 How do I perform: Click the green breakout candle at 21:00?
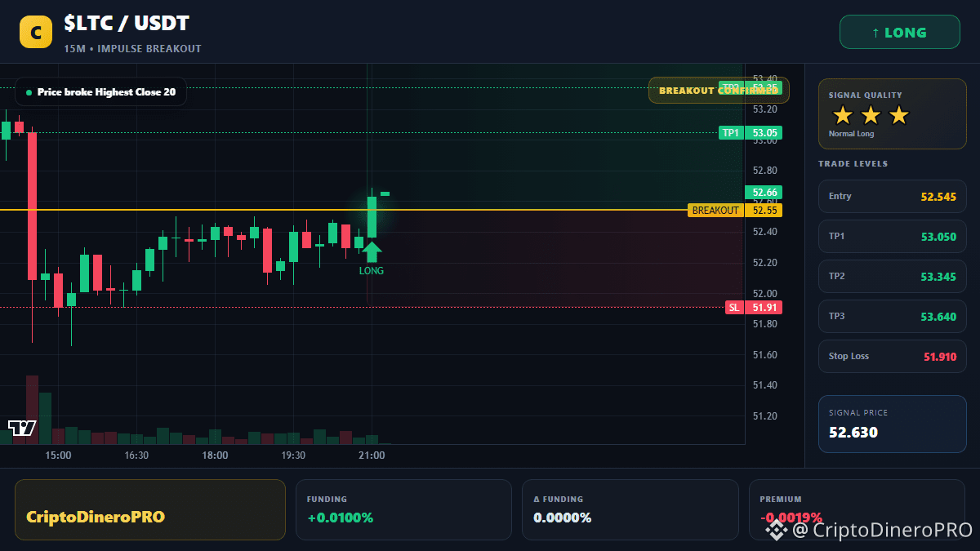[372, 216]
